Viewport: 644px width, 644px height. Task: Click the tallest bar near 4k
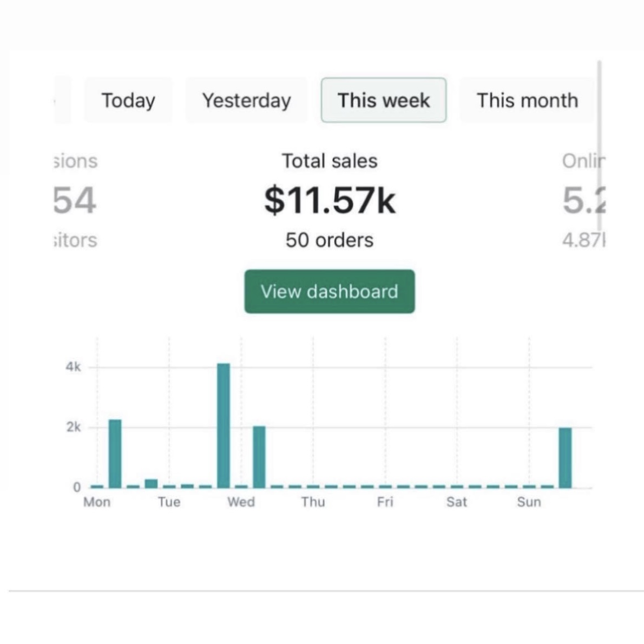pyautogui.click(x=224, y=425)
